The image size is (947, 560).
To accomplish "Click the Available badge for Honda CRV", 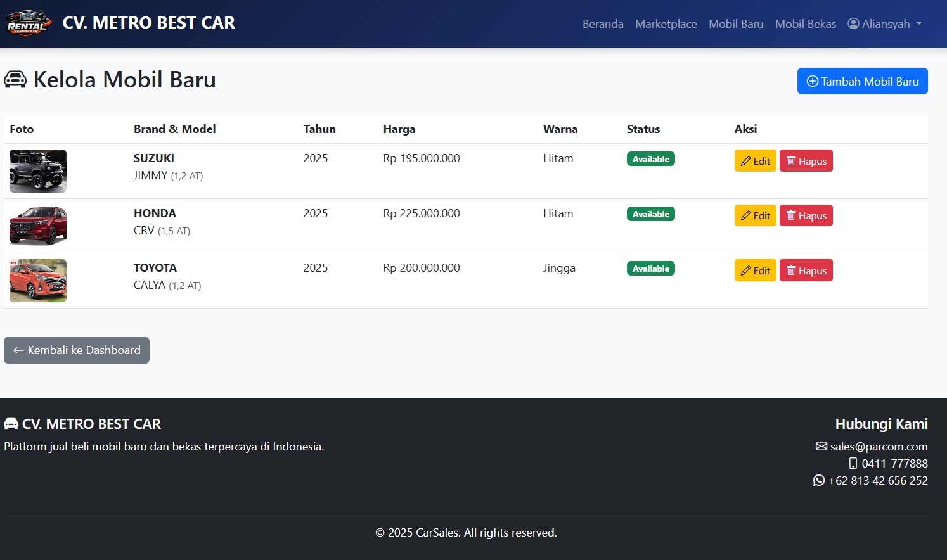I will click(651, 214).
